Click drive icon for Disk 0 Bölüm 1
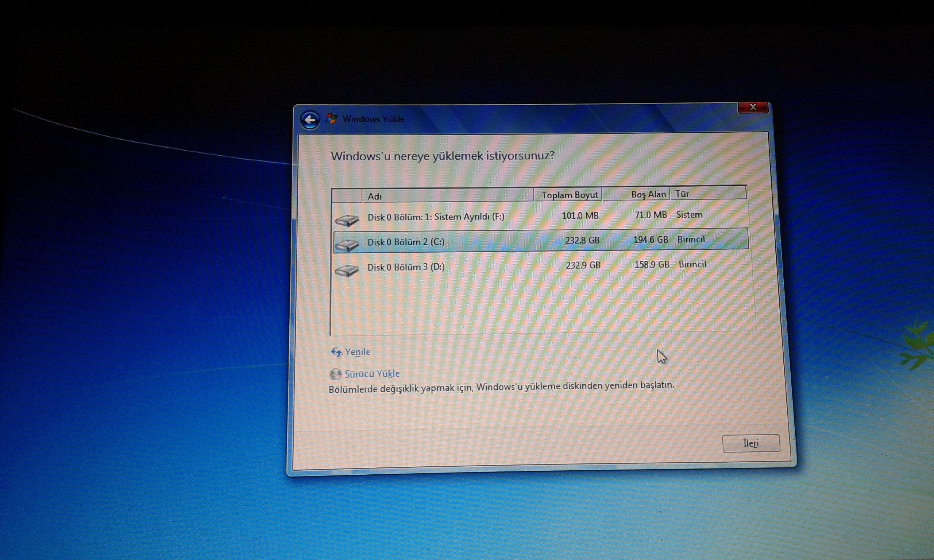This screenshot has width=934, height=560. click(x=347, y=220)
